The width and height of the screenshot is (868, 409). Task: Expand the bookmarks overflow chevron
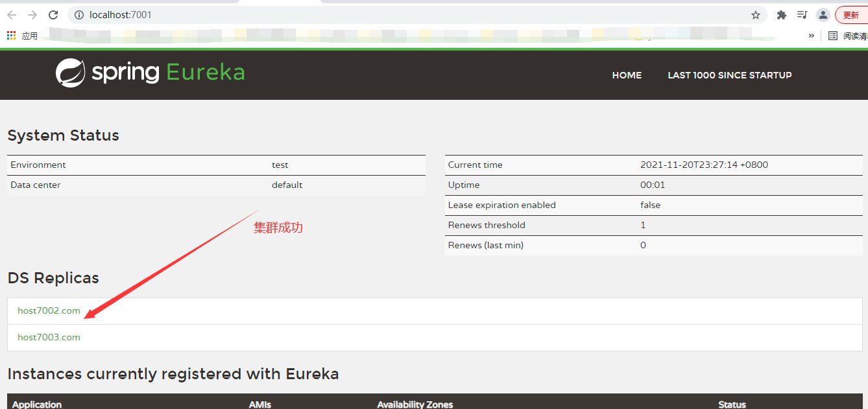[x=811, y=36]
